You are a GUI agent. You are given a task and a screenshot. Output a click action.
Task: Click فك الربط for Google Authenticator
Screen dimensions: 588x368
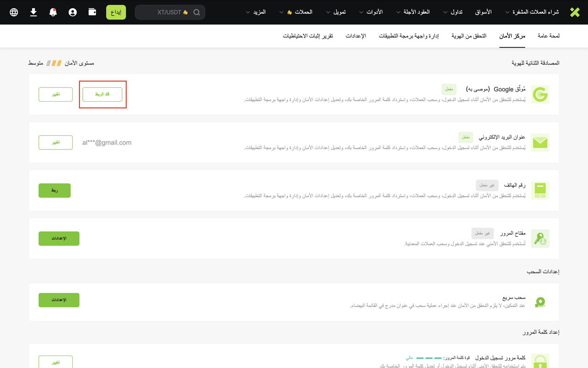coord(102,94)
